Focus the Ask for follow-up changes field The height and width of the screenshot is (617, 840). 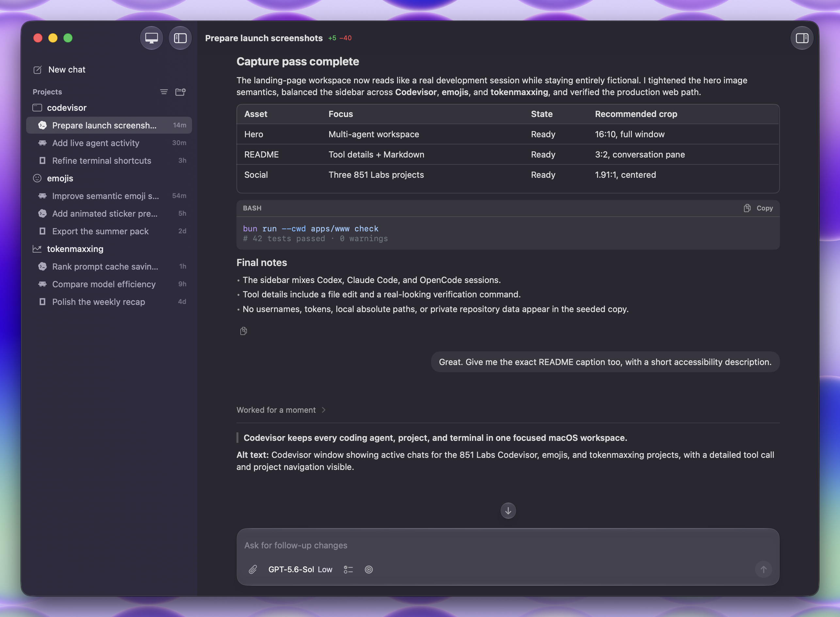(508, 545)
